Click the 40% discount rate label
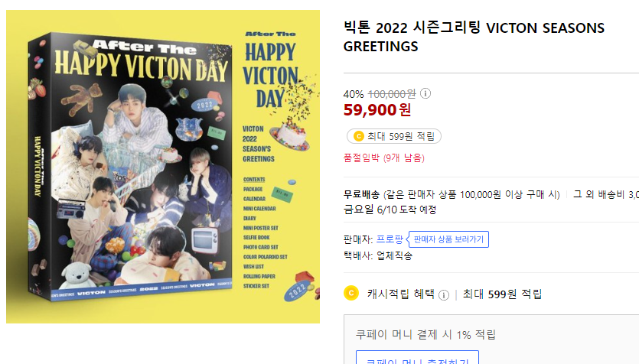Image resolution: width=639 pixels, height=364 pixels. 354,94
